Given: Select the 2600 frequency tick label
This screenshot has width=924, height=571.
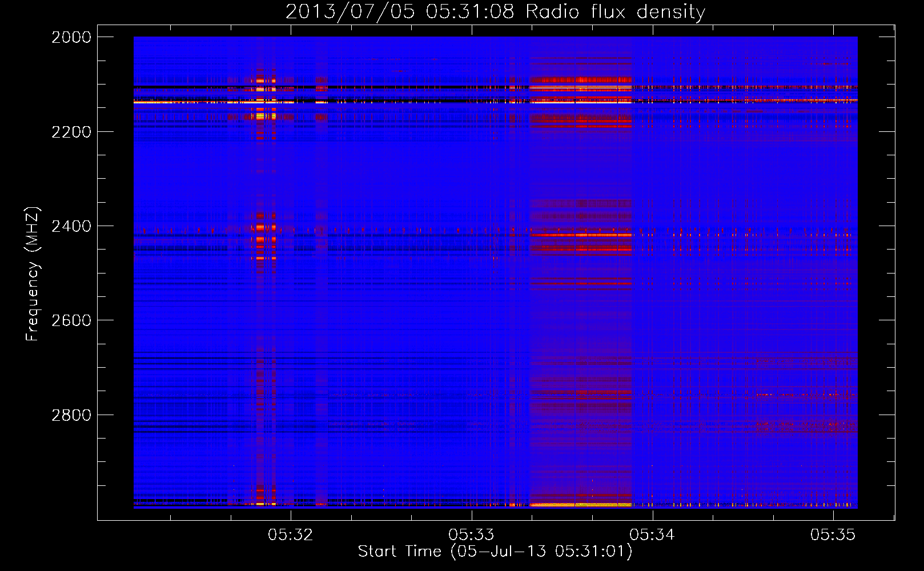Looking at the screenshot, I should pyautogui.click(x=71, y=320).
